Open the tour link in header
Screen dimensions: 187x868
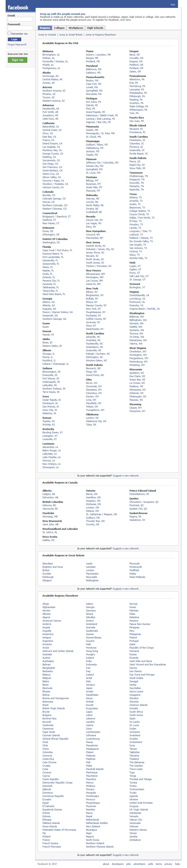[x=173, y=4]
